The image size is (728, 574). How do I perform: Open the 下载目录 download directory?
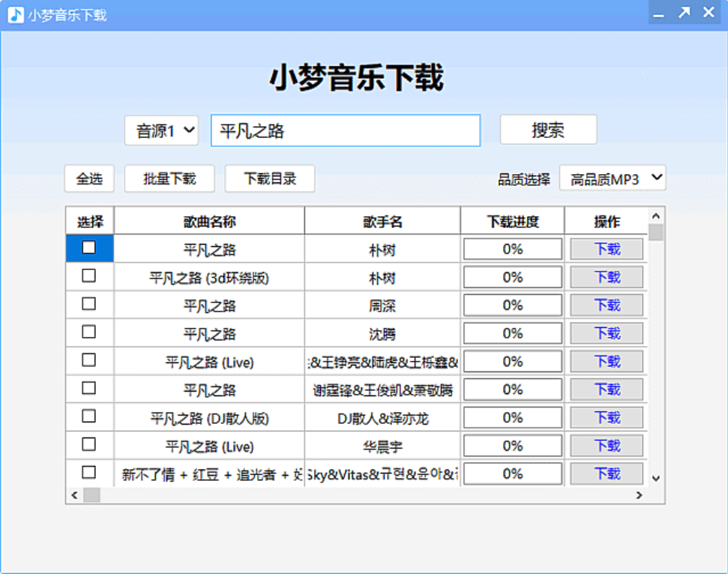click(269, 178)
